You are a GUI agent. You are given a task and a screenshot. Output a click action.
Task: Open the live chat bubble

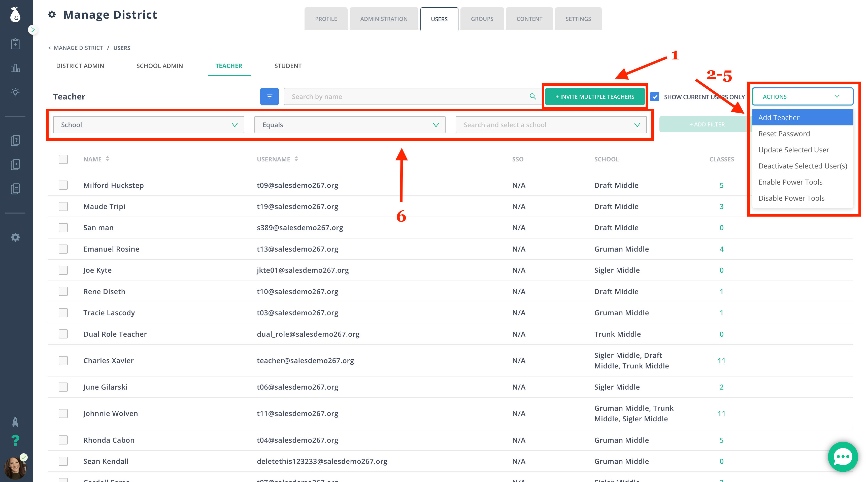843,457
